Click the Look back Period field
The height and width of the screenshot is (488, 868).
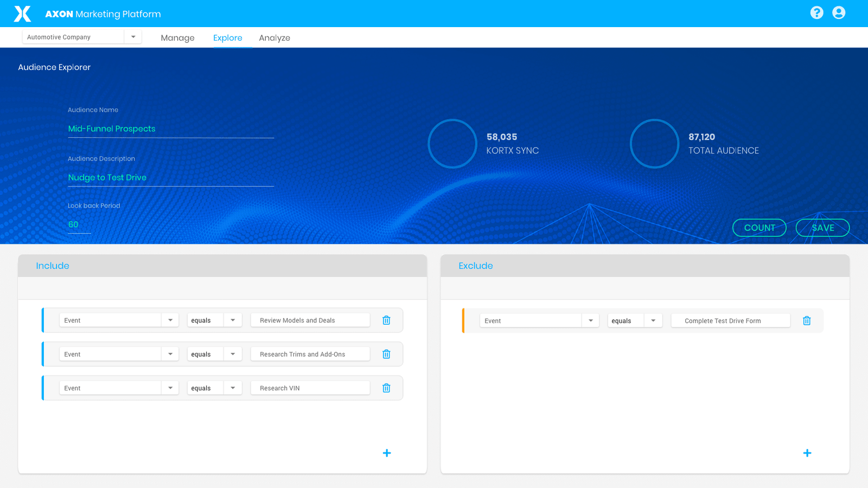(x=79, y=224)
